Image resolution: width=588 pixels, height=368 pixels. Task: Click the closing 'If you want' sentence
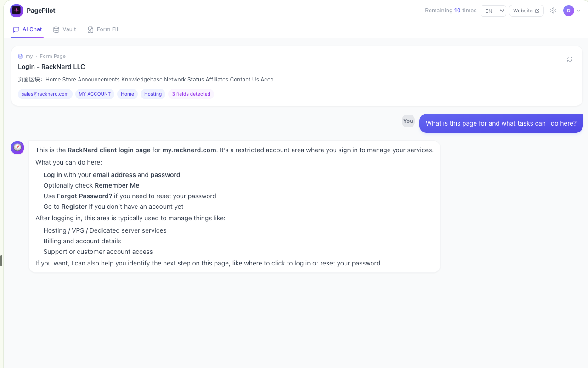pyautogui.click(x=209, y=263)
